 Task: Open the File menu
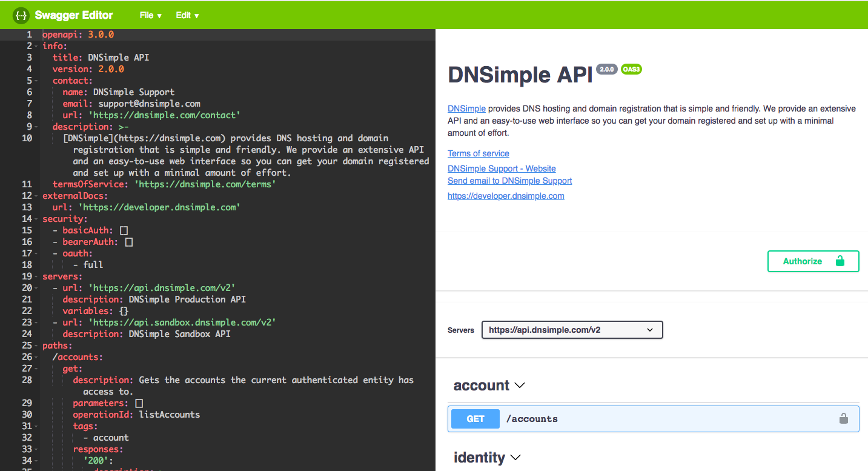tap(150, 15)
